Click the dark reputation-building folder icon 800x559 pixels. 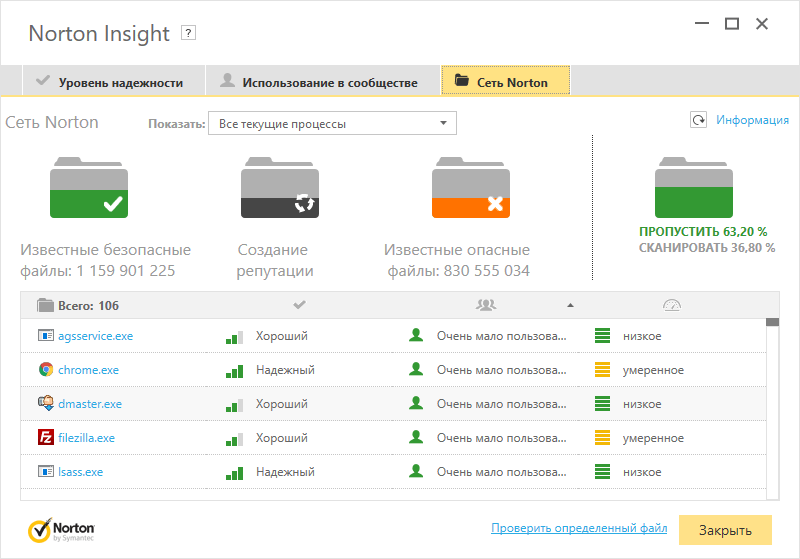pos(279,188)
